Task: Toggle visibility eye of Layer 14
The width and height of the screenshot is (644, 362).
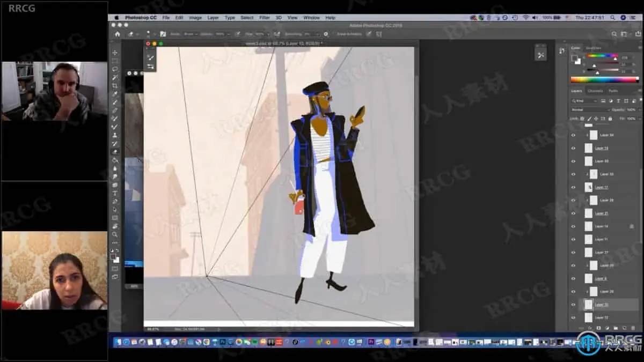Action: click(573, 226)
